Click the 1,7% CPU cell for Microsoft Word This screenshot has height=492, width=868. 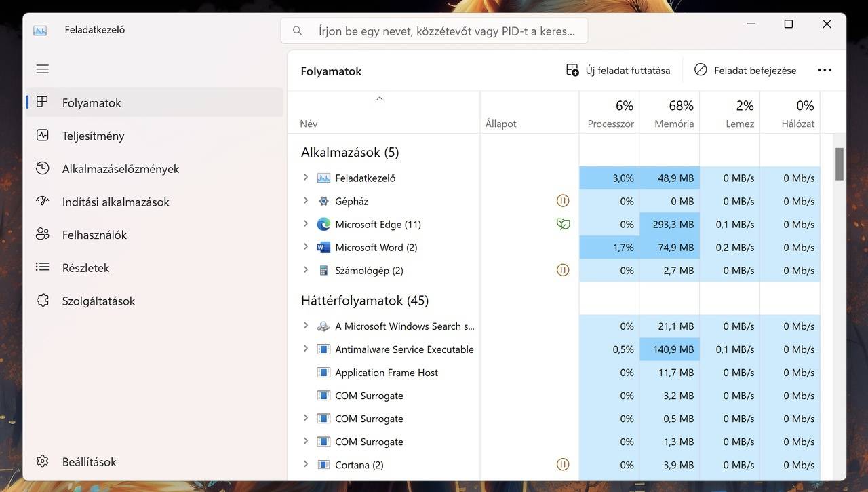[x=609, y=247]
